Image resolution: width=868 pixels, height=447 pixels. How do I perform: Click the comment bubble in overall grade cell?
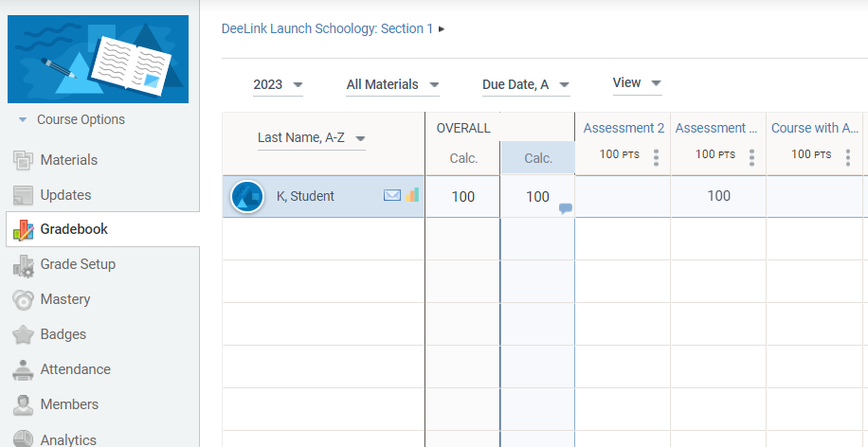(x=565, y=208)
